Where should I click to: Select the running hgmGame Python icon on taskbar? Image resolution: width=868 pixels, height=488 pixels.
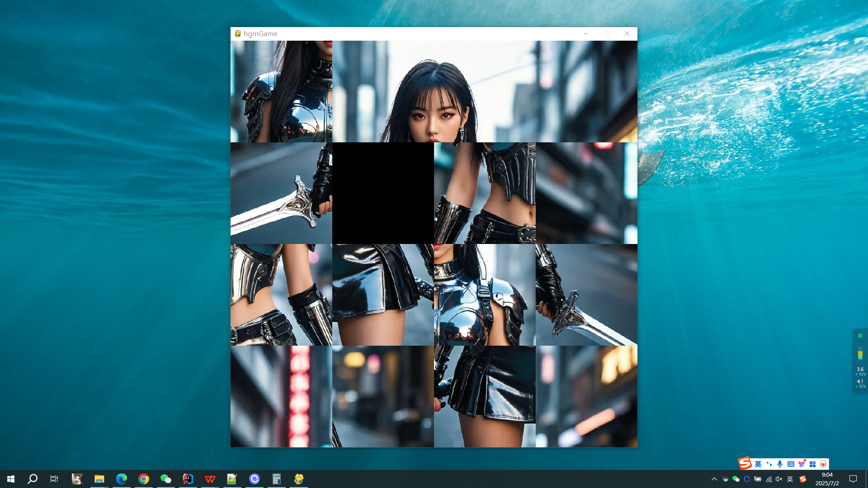coord(299,479)
